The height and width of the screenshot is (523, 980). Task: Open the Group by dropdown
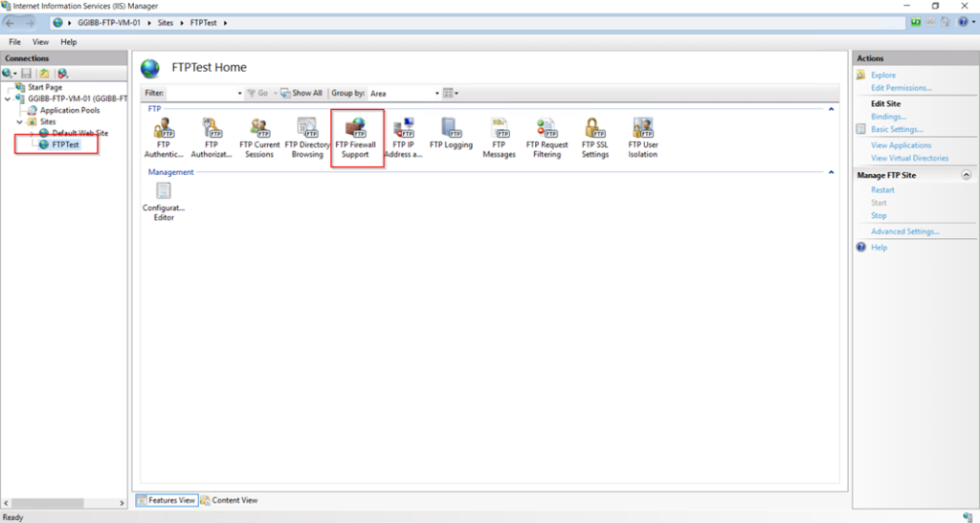pos(436,94)
